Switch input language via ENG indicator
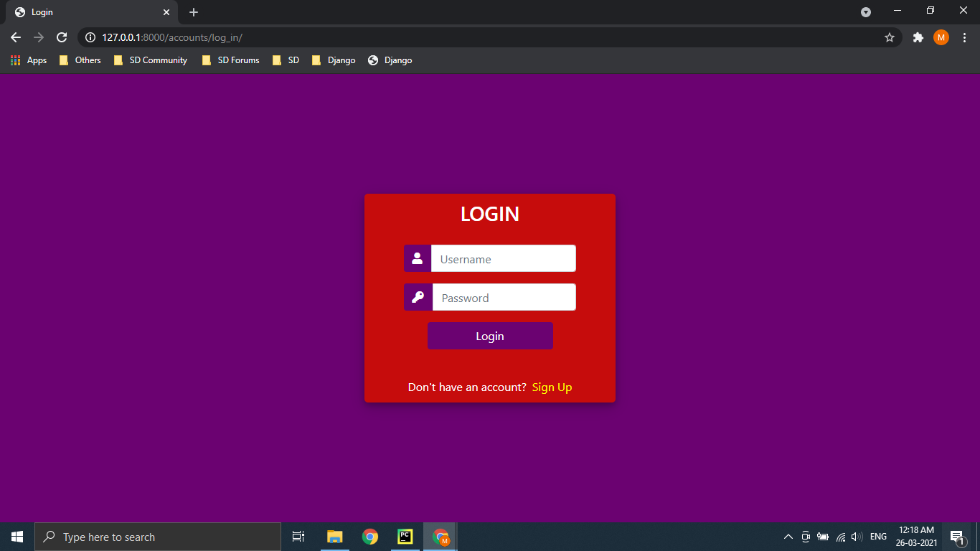Image resolution: width=980 pixels, height=551 pixels. 877,536
